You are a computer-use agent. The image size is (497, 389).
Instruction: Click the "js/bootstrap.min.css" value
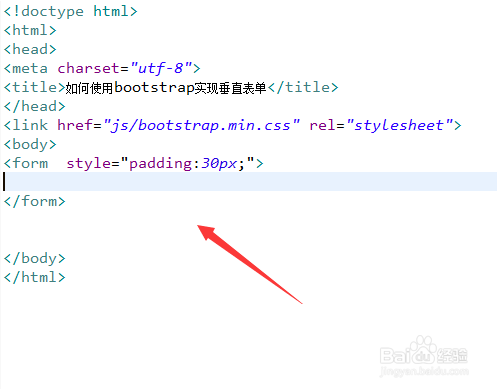pos(202,126)
